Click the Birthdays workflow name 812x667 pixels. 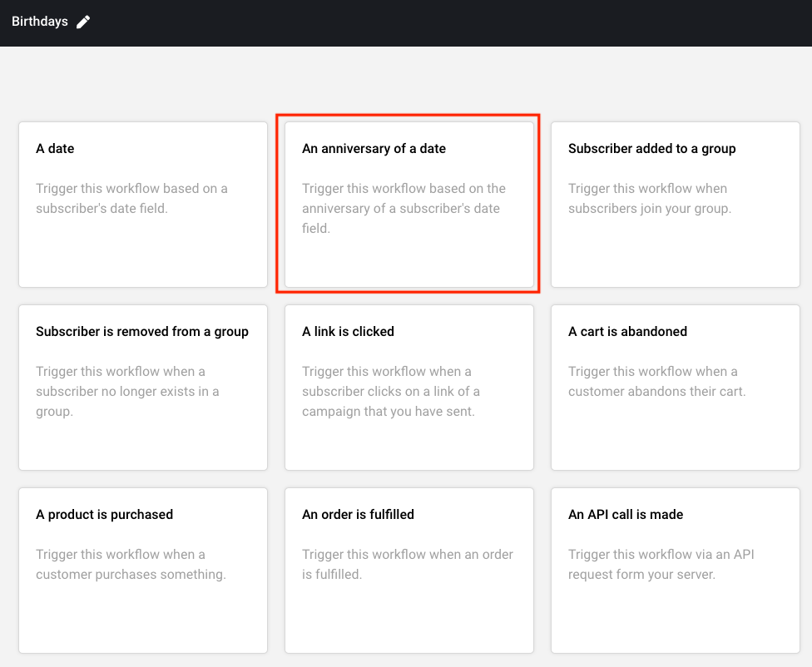[x=40, y=22]
